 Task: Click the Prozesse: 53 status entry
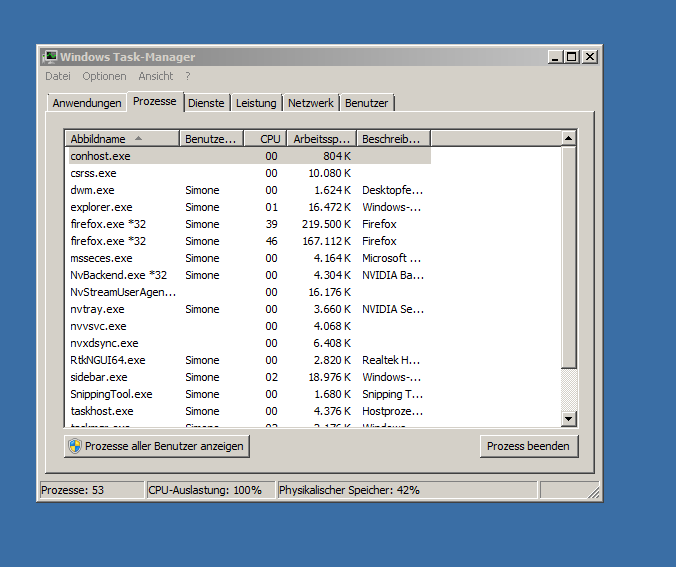click(x=92, y=490)
